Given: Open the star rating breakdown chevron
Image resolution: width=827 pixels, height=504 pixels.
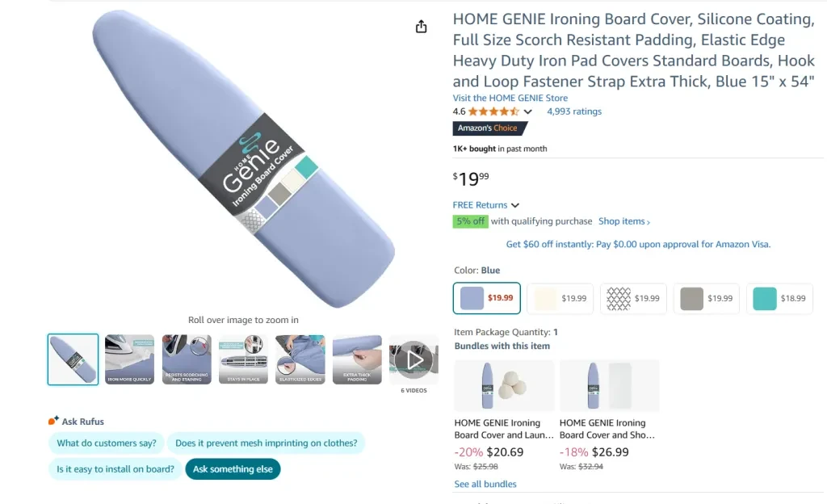Looking at the screenshot, I should coord(528,112).
